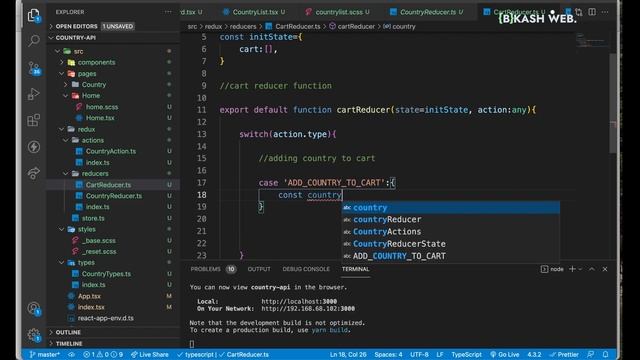
Task: Open CartReducer.ts file icon in tree
Action: [x=79, y=185]
